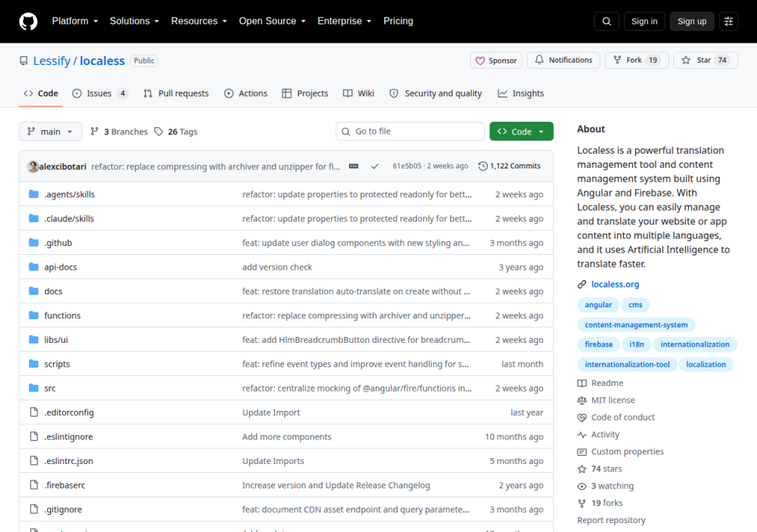Click the pulse icon beside Activity
The width and height of the screenshot is (757, 532).
click(582, 434)
